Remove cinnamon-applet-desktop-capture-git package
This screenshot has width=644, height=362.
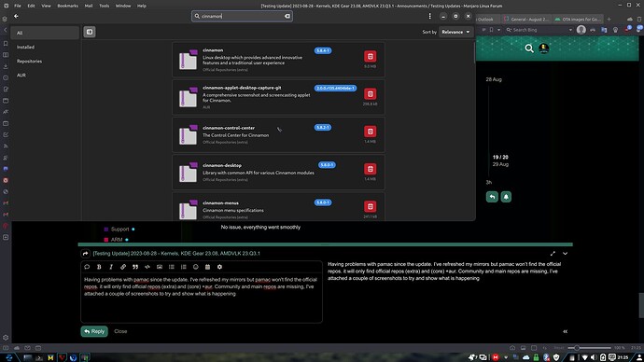click(x=370, y=94)
